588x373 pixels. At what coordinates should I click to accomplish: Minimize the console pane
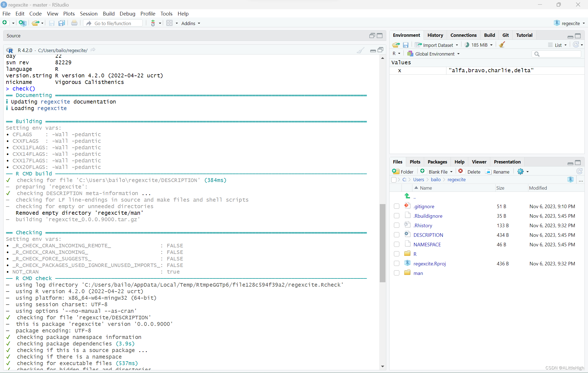point(373,50)
